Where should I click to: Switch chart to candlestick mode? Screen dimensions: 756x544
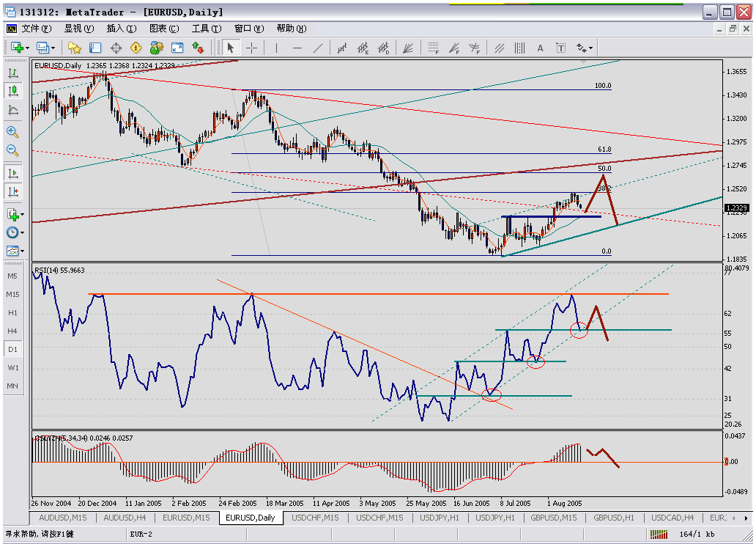[x=12, y=91]
